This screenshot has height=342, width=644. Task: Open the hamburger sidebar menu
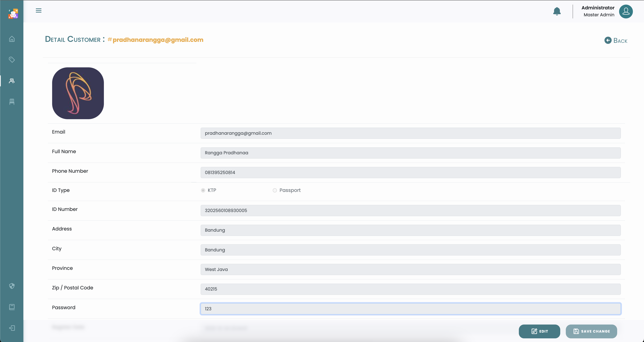point(39,11)
